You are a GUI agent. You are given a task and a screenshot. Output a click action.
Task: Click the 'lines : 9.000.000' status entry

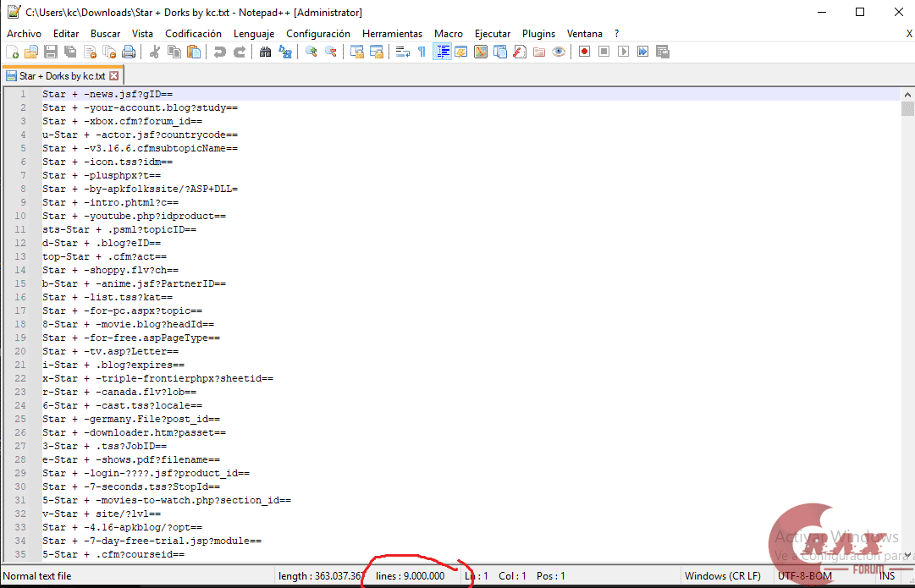click(x=411, y=576)
